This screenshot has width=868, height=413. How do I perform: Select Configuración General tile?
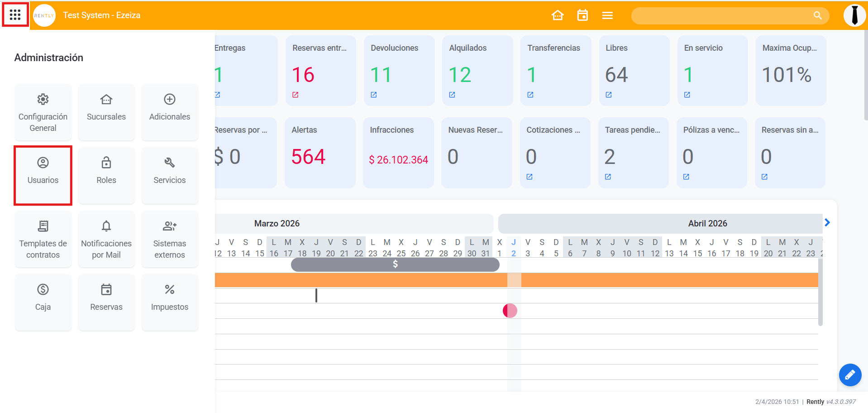(43, 112)
